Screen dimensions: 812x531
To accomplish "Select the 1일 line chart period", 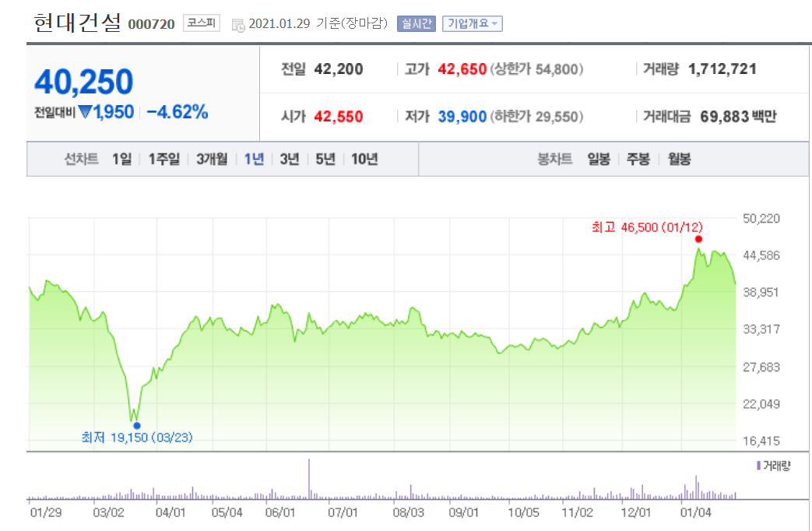I will pos(121,159).
